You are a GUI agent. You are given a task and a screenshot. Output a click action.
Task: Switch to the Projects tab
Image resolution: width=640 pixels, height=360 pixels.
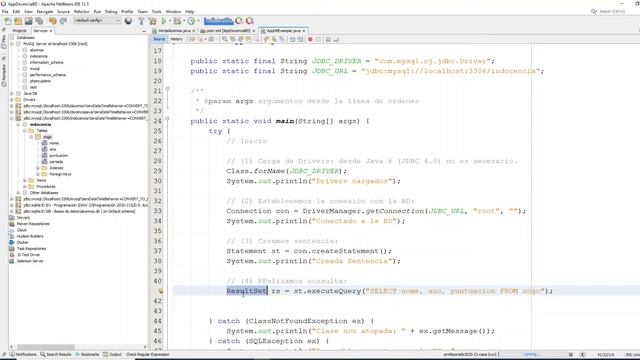tap(19, 31)
